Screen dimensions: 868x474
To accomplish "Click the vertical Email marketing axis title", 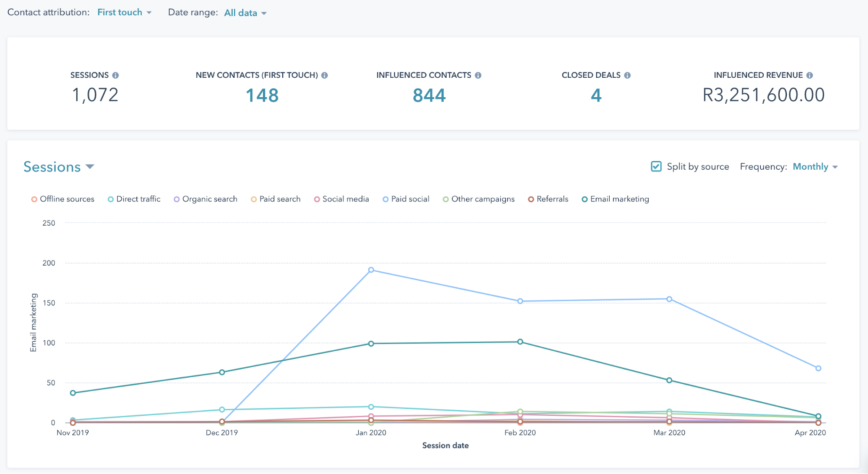I will tap(33, 323).
